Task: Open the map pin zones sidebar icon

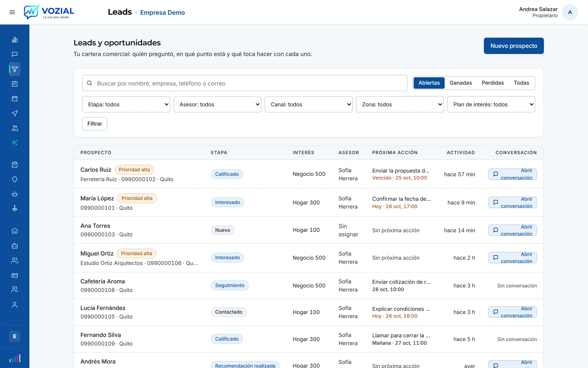Action: point(14,179)
